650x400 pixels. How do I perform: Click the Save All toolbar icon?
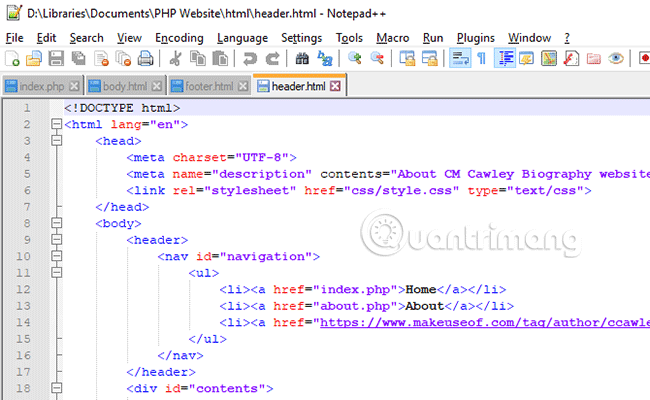[x=78, y=58]
